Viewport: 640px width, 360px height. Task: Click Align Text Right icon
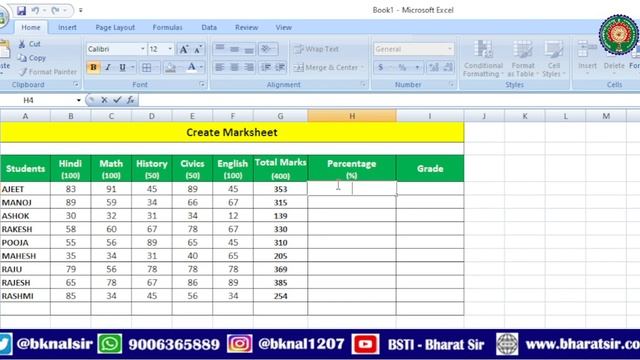249,67
